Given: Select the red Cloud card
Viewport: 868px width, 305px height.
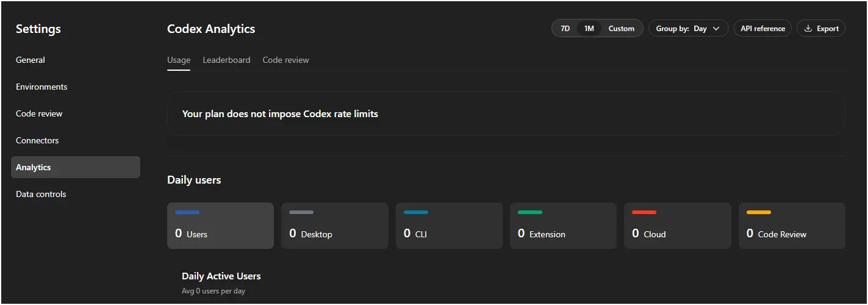Looking at the screenshot, I should (x=677, y=226).
